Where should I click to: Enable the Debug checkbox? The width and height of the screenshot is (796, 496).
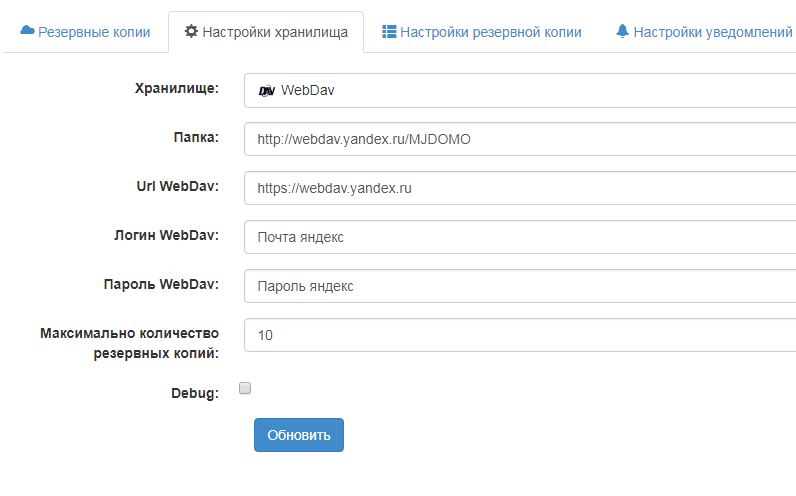pos(245,388)
